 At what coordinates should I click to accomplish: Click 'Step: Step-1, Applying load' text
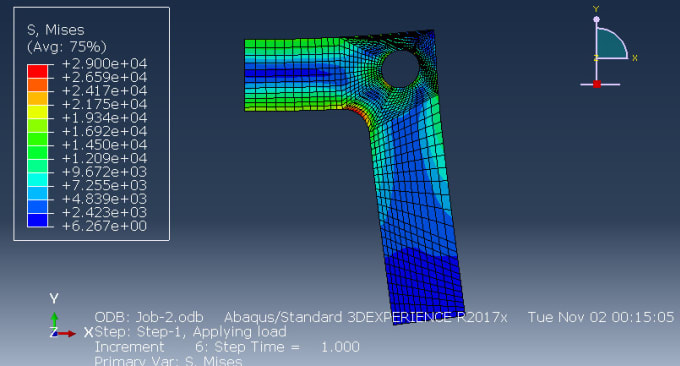[190, 332]
